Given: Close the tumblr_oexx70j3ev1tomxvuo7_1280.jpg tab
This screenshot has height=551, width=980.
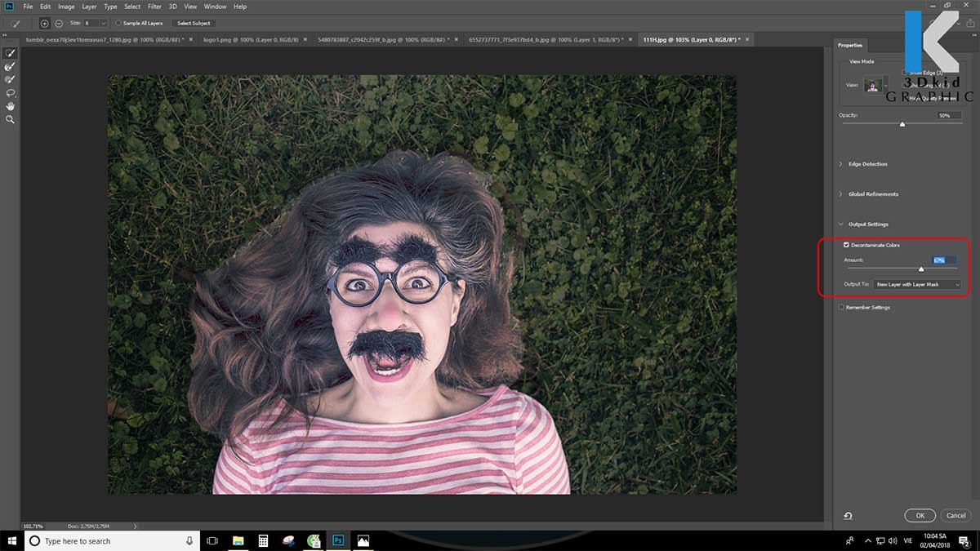Looking at the screenshot, I should click(193, 39).
